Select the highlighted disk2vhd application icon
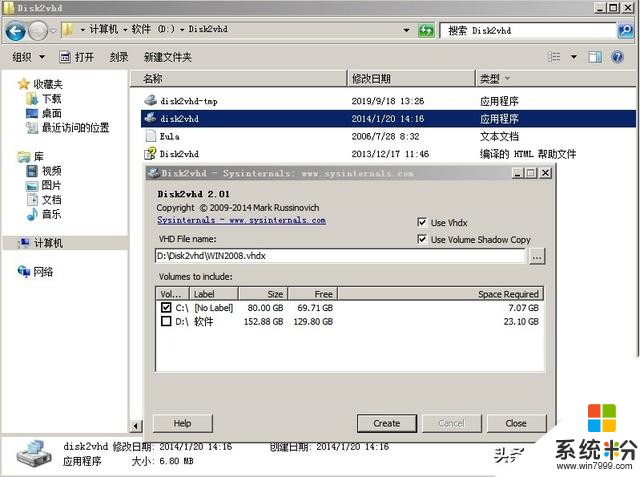This screenshot has height=477, width=640. [151, 118]
